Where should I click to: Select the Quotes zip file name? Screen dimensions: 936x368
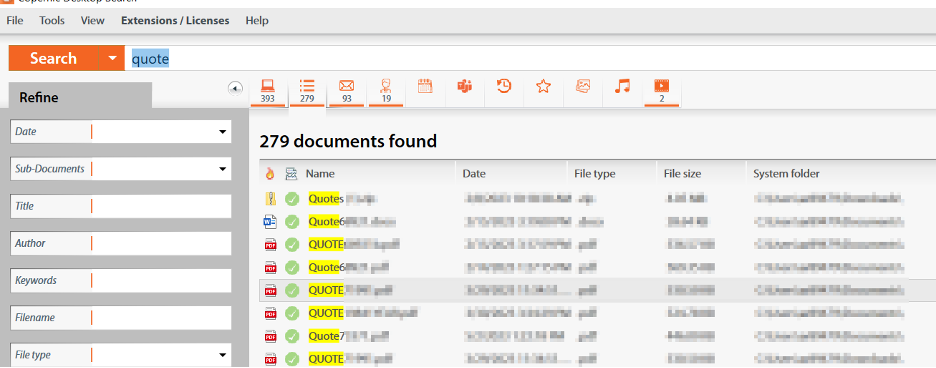(343, 198)
